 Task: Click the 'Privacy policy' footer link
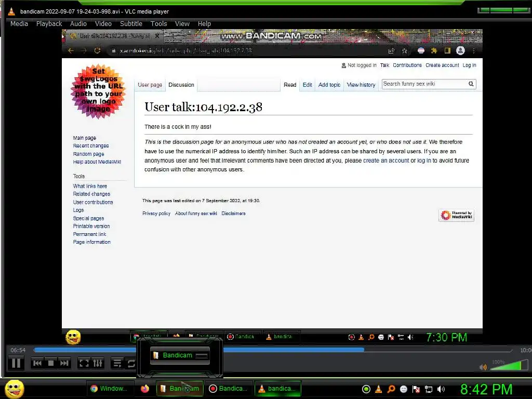coord(156,214)
